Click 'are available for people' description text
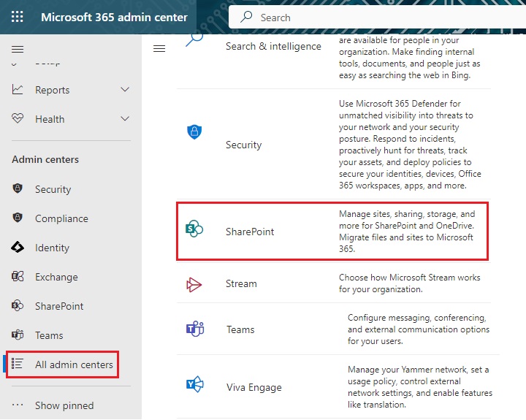Image resolution: width=526 pixels, height=420 pixels. (x=410, y=58)
